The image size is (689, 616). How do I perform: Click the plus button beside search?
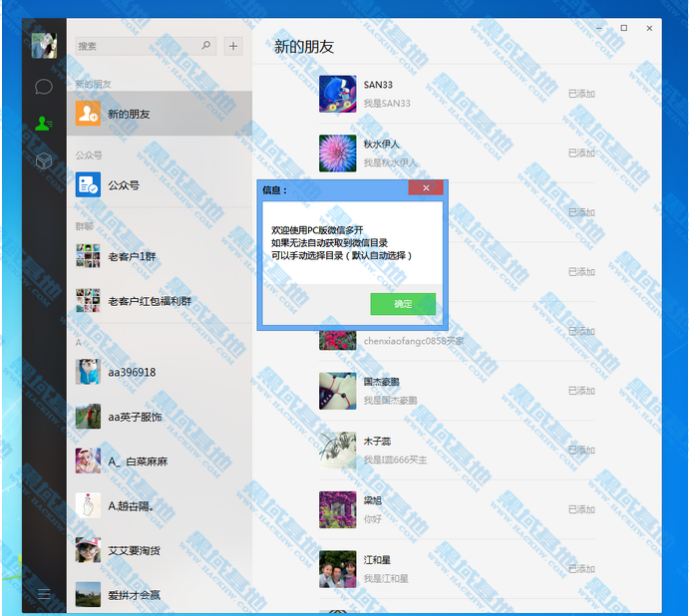point(233,46)
